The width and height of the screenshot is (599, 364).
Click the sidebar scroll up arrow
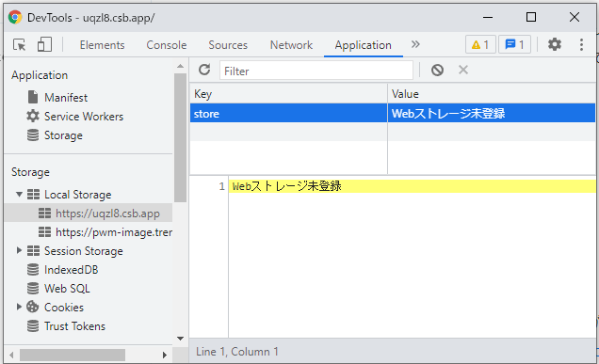point(180,67)
